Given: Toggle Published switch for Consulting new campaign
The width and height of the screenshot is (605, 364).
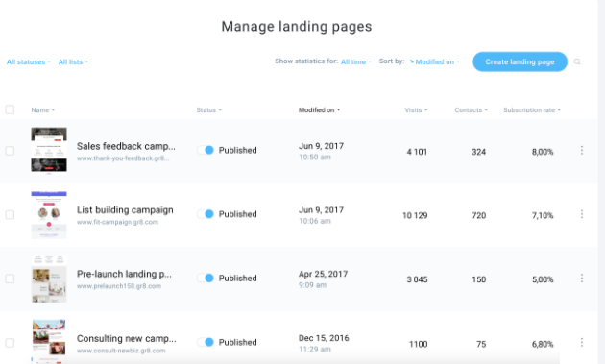Looking at the screenshot, I should (x=206, y=342).
